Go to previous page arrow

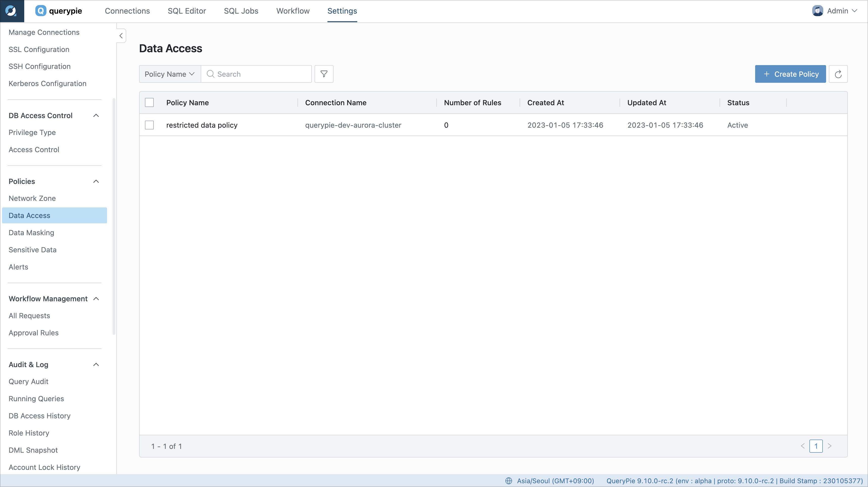click(x=803, y=446)
